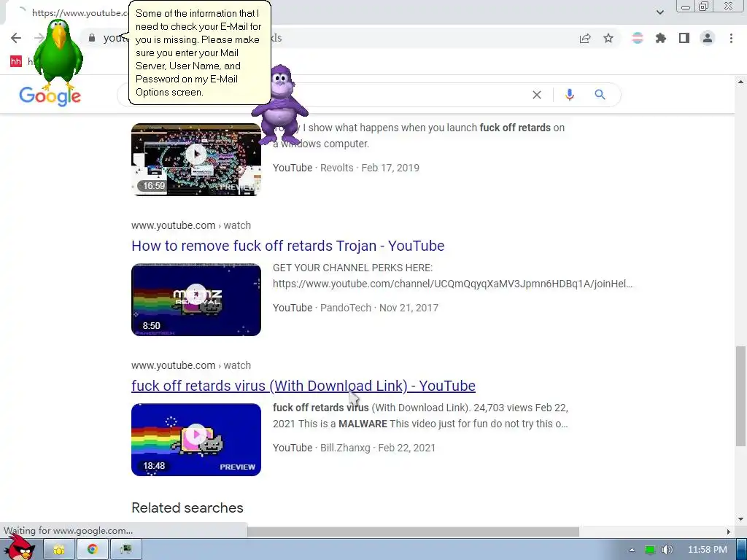
Task: Toggle the browser side panel icon
Action: pos(684,38)
